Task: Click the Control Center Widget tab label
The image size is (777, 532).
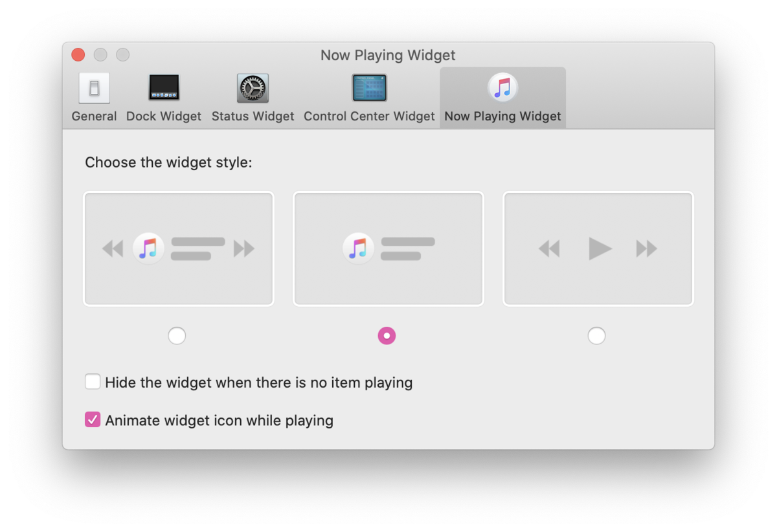Action: (369, 116)
